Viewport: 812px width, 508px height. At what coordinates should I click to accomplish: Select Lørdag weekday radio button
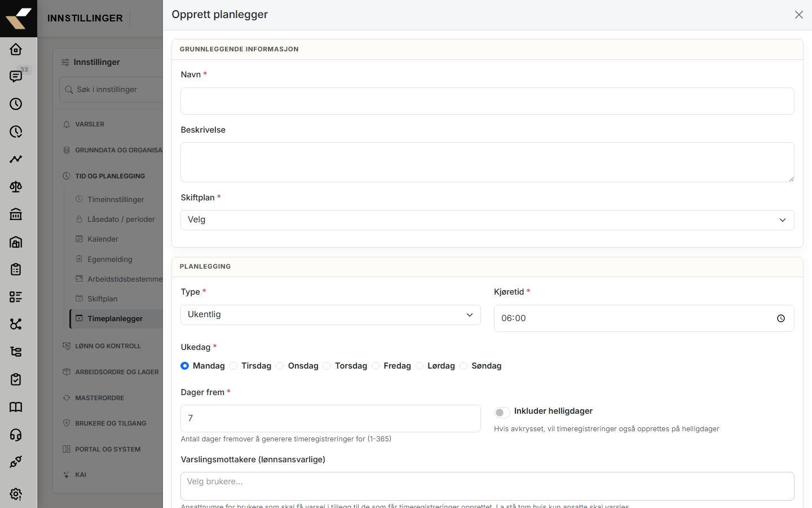420,366
